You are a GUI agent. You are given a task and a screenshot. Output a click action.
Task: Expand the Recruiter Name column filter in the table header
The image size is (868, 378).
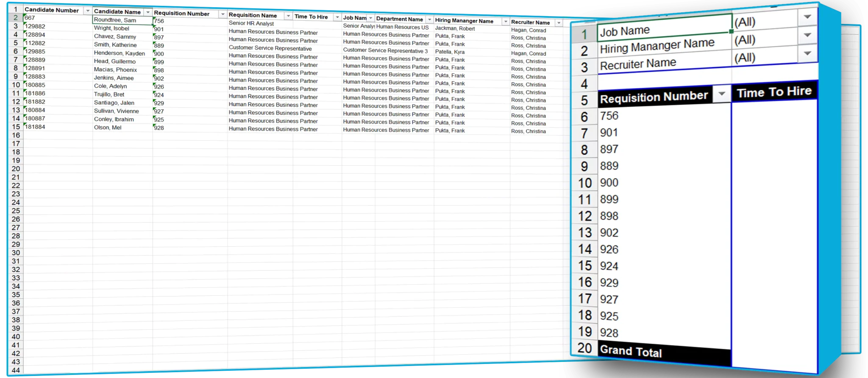pyautogui.click(x=559, y=23)
